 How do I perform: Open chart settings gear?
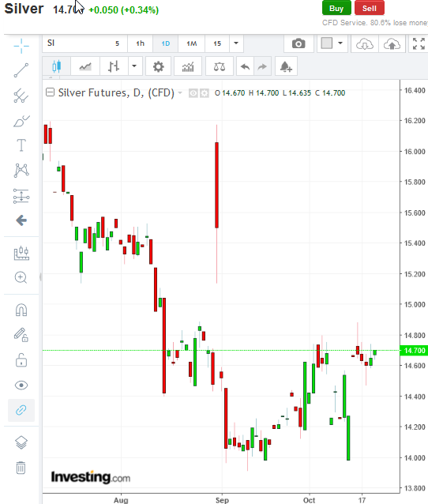[158, 66]
